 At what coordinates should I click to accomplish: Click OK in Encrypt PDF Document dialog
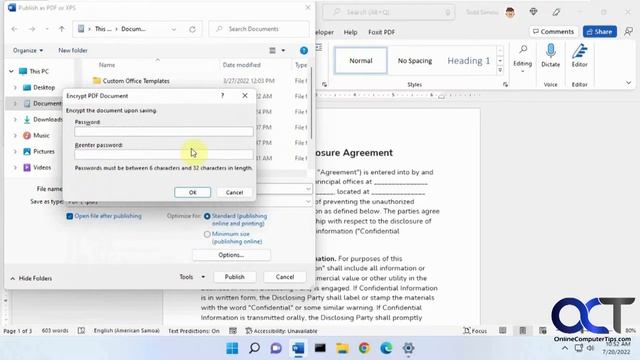(192, 192)
